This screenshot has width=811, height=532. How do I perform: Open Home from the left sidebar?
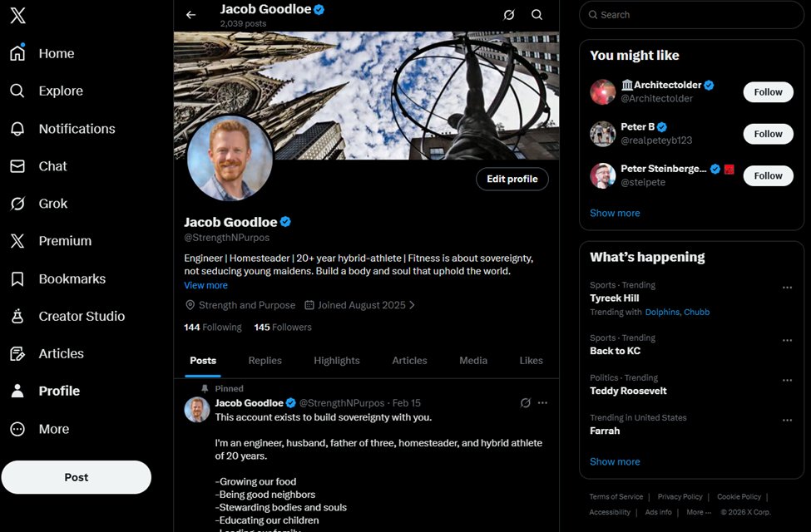(x=56, y=52)
